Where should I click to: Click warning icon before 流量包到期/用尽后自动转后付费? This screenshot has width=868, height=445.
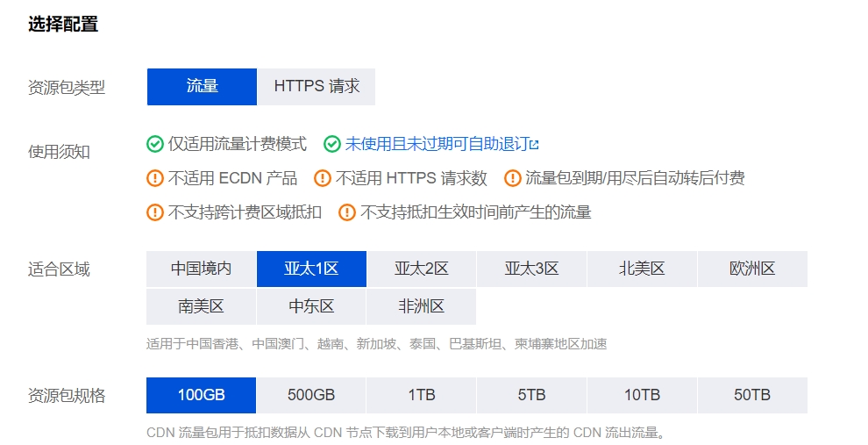tap(513, 178)
